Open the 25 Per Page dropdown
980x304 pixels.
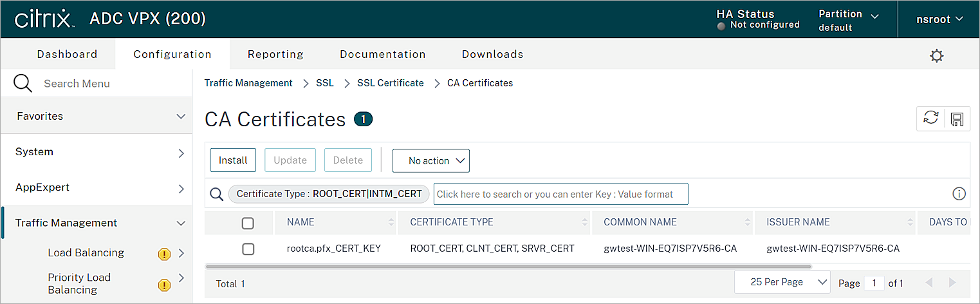782,282
